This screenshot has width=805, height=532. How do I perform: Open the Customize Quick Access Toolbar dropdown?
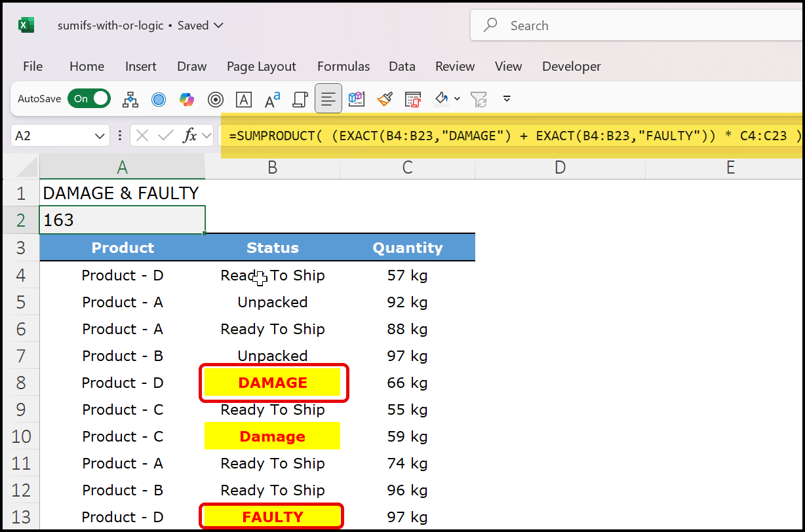tap(507, 99)
